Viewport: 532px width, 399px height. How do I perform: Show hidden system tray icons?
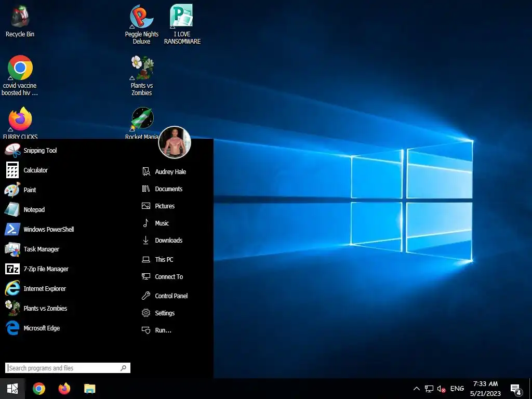pyautogui.click(x=417, y=389)
